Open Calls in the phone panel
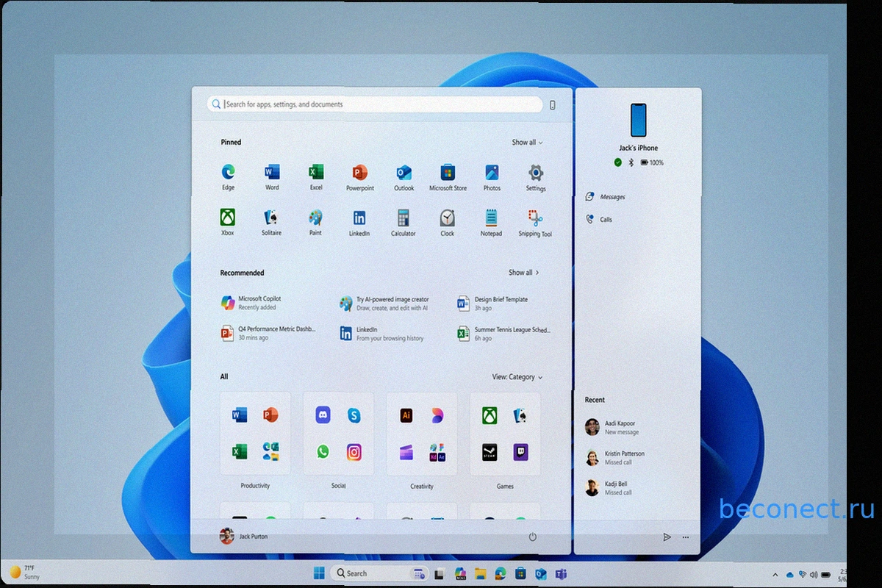The width and height of the screenshot is (882, 588). pos(599,219)
